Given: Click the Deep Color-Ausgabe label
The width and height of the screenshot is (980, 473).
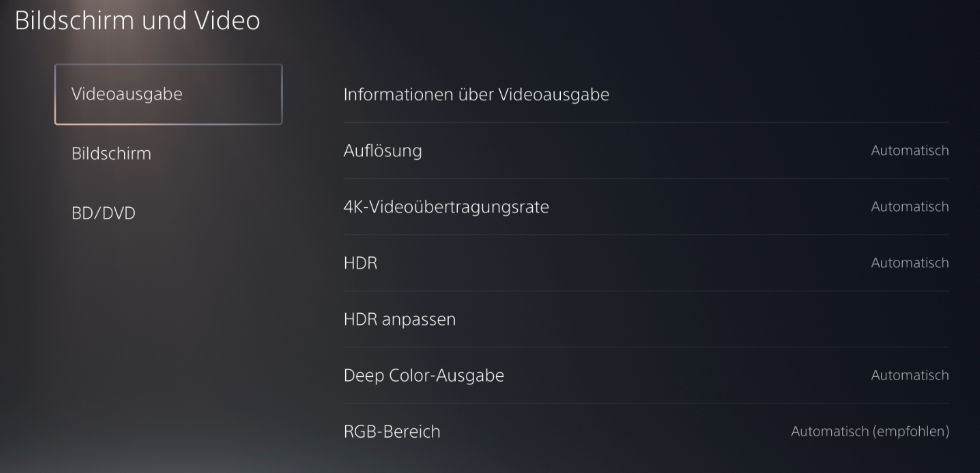Looking at the screenshot, I should [x=423, y=376].
